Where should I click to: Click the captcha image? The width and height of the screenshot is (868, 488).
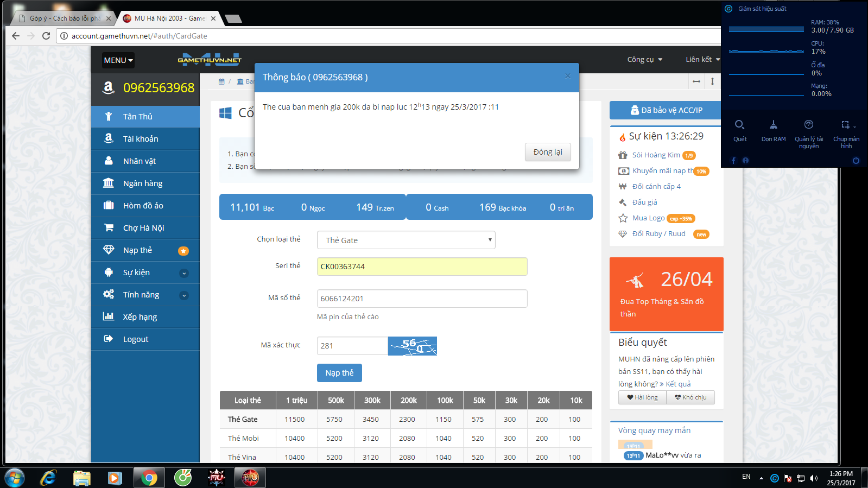[413, 346]
